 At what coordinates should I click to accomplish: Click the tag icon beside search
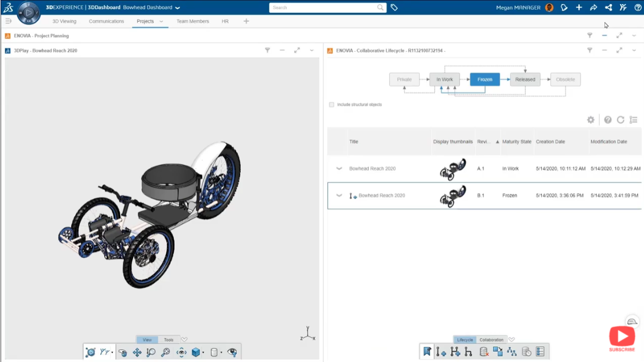click(x=394, y=7)
